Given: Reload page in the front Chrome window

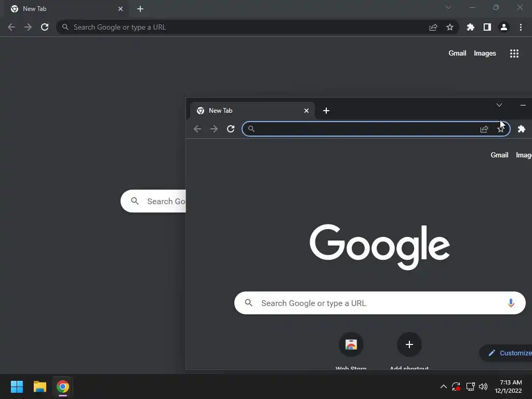Looking at the screenshot, I should pos(231,129).
